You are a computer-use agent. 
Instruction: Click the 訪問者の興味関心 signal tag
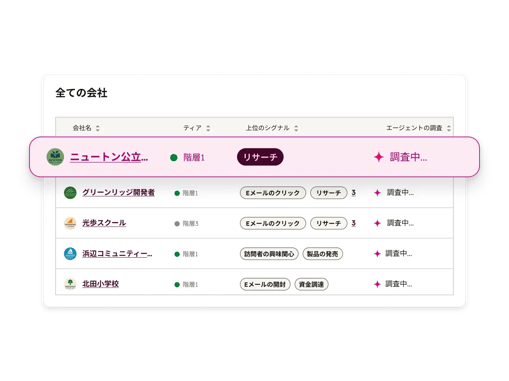269,254
